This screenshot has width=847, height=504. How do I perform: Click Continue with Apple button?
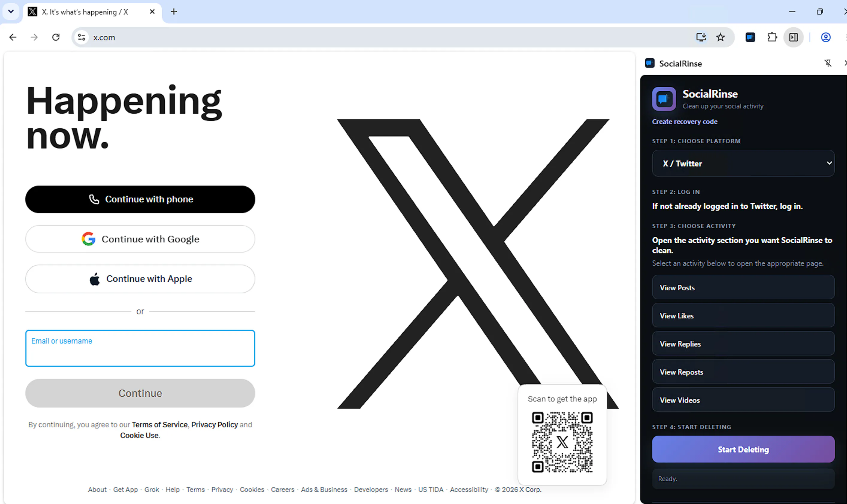140,279
